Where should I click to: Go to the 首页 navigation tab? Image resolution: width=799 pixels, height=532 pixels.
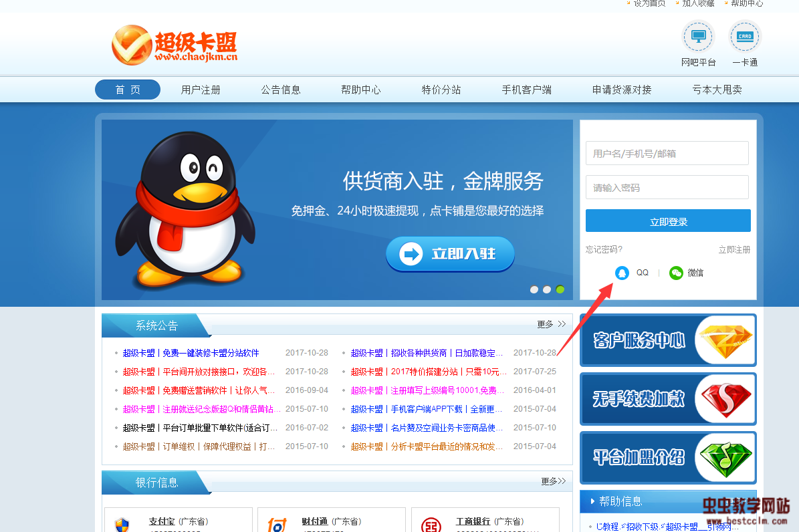coord(128,90)
